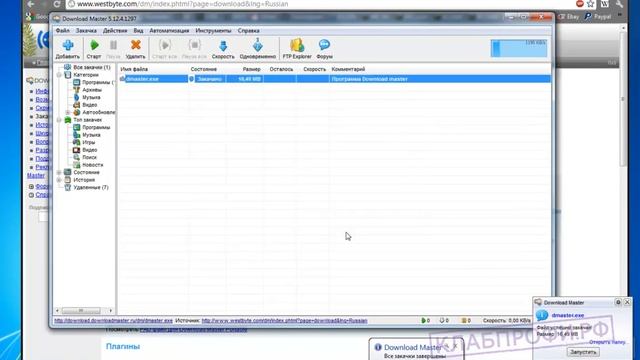This screenshot has width=640, height=360.
Task: Open the Справка menu
Action: 249,31
